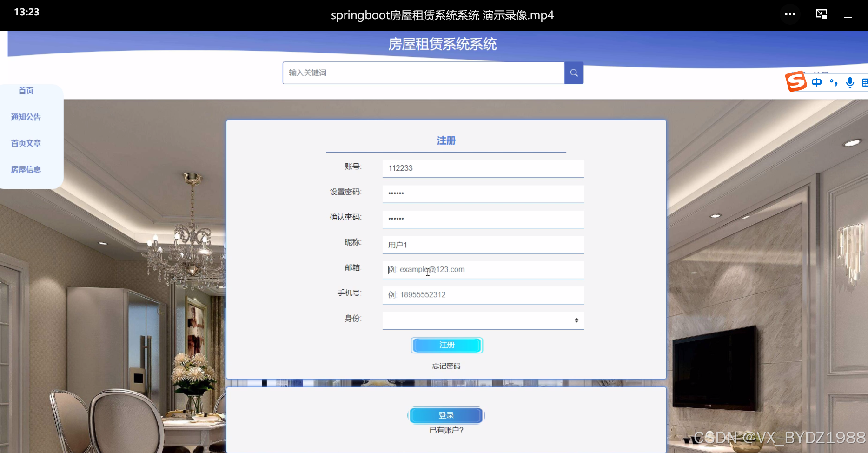
Task: Click the 身份 field label
Action: pyautogui.click(x=353, y=318)
